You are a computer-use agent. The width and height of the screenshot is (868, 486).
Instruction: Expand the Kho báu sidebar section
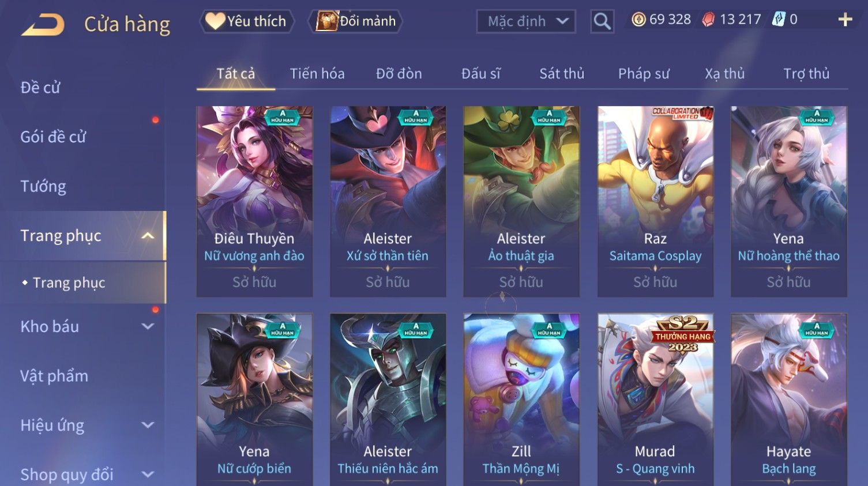(148, 326)
